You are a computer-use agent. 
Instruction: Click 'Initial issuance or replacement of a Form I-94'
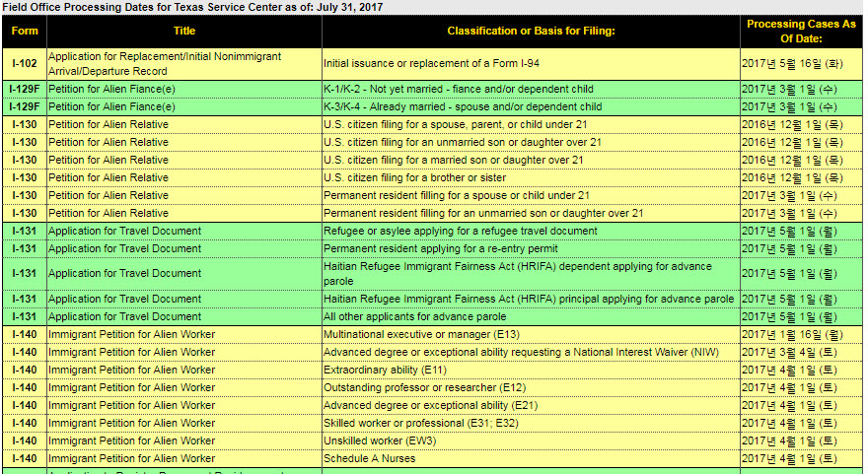tap(431, 64)
